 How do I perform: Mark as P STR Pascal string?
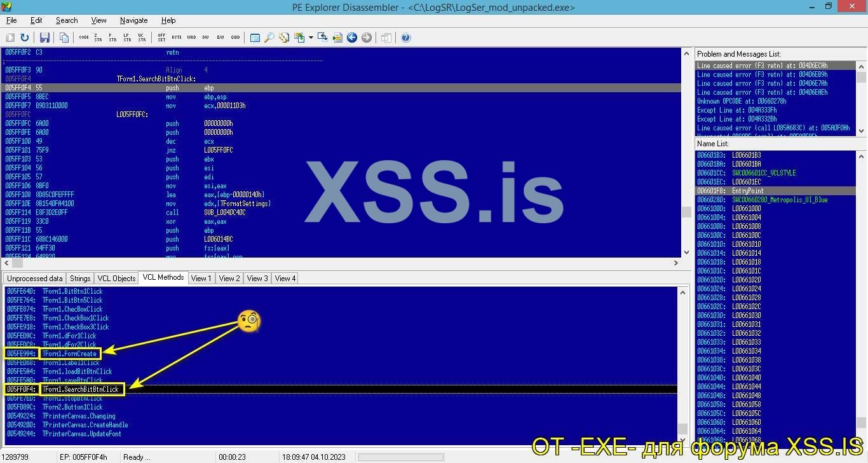pos(112,38)
